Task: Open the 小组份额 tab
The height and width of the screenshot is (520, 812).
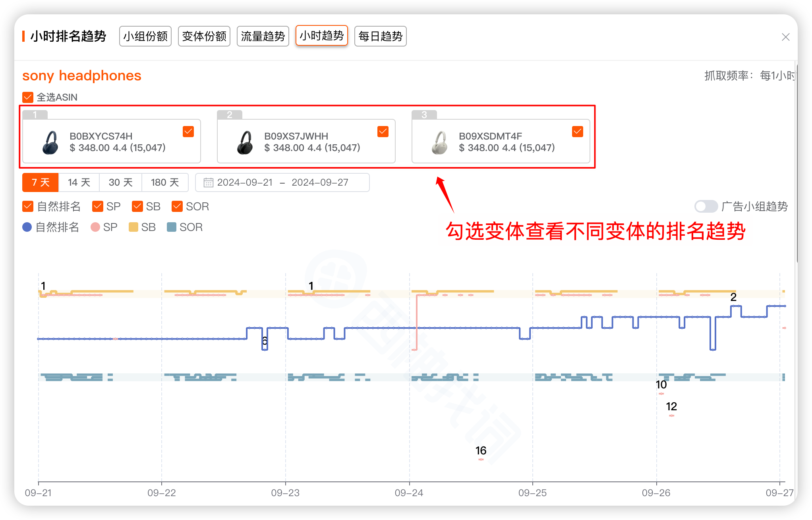Action: pos(145,36)
